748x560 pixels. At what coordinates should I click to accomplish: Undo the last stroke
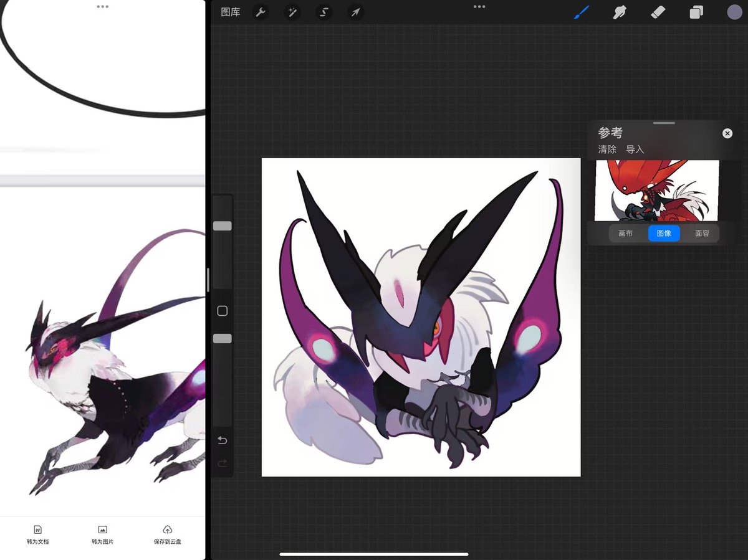click(x=223, y=440)
